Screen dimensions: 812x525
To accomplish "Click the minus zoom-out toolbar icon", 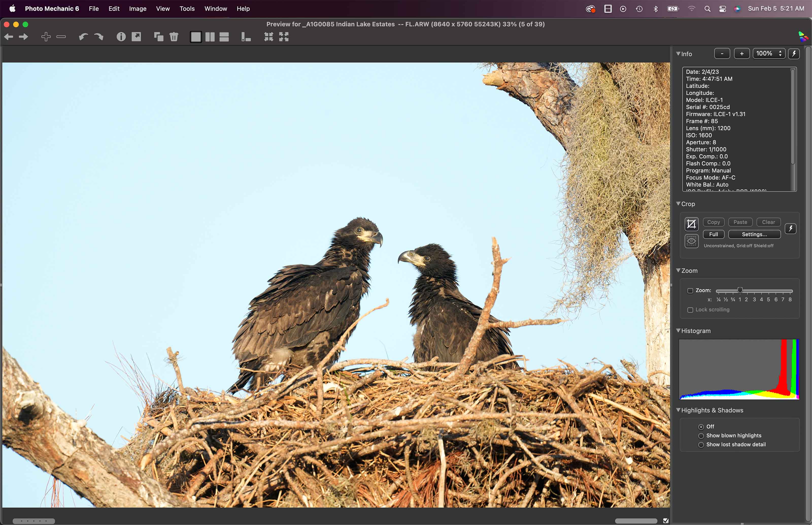I will coord(61,37).
